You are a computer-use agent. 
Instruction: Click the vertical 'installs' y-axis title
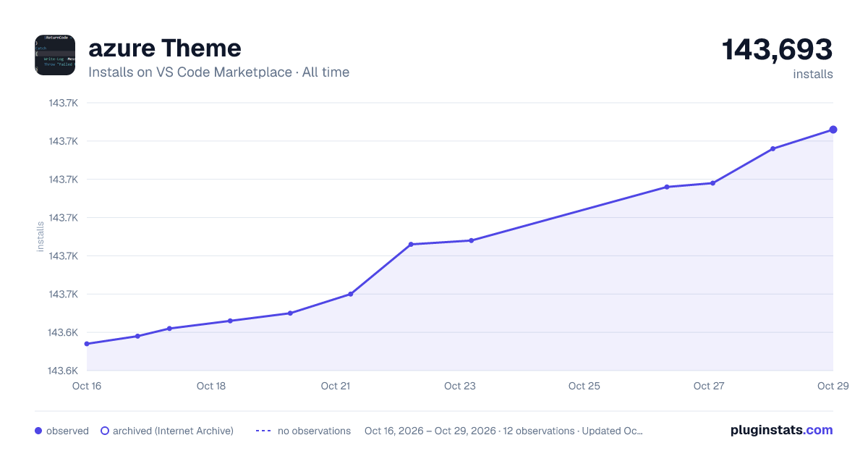[x=41, y=237]
